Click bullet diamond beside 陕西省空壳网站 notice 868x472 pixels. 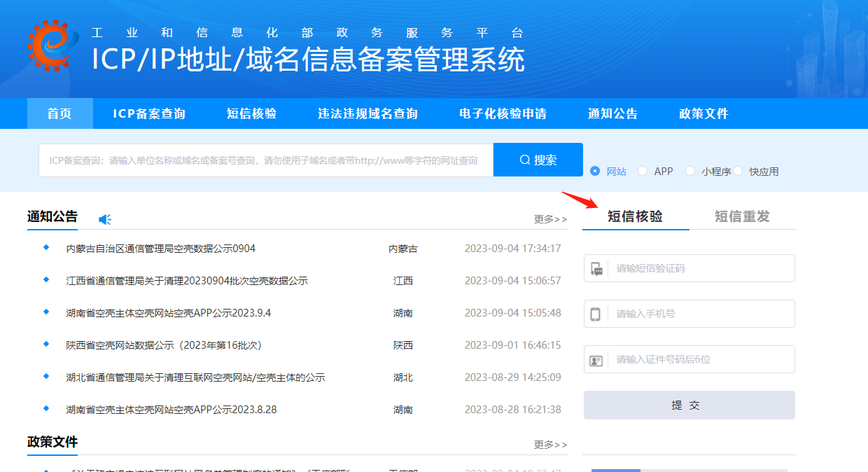(46, 344)
